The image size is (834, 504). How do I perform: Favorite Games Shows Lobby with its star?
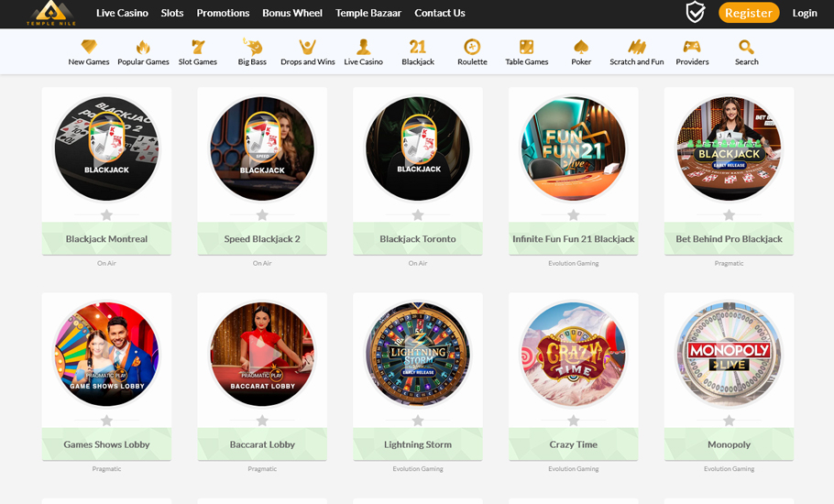[106, 421]
